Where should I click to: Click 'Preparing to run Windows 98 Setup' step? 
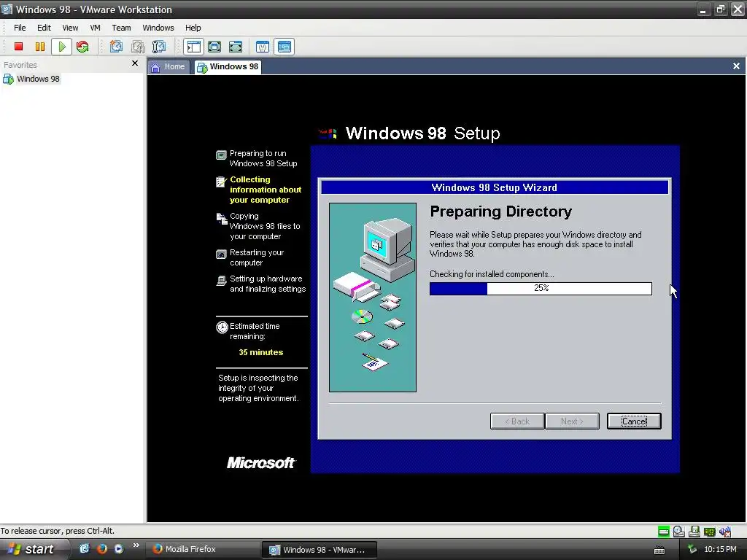click(x=263, y=158)
